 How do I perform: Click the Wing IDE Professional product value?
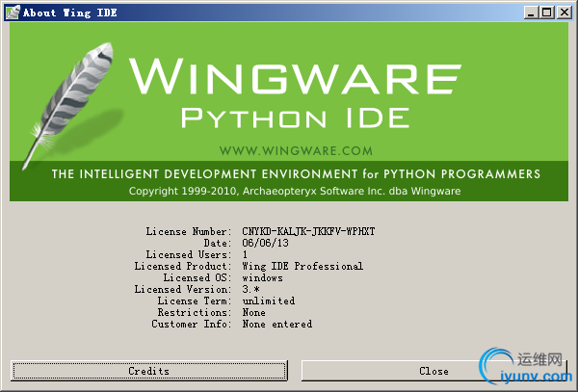[302, 266]
